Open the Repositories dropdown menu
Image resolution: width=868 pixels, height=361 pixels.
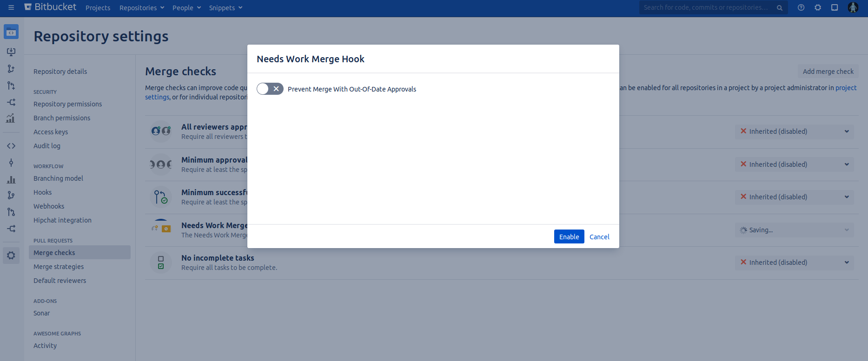point(142,8)
